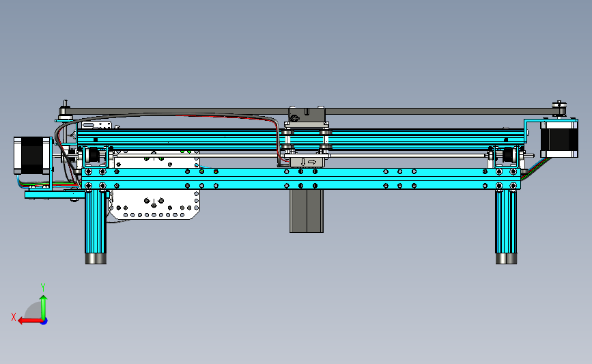Select the gray carriage bracket on top belt

point(307,115)
